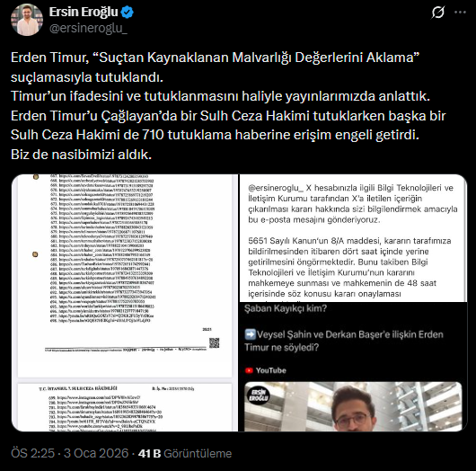
Task: Open the BTK removal notice email image
Action: [353, 238]
